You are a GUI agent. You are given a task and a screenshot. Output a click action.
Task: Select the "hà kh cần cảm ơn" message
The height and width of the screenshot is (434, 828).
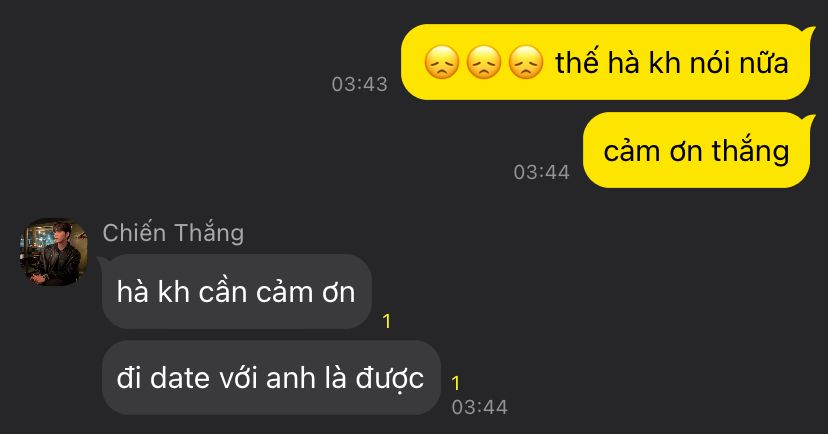pos(237,291)
